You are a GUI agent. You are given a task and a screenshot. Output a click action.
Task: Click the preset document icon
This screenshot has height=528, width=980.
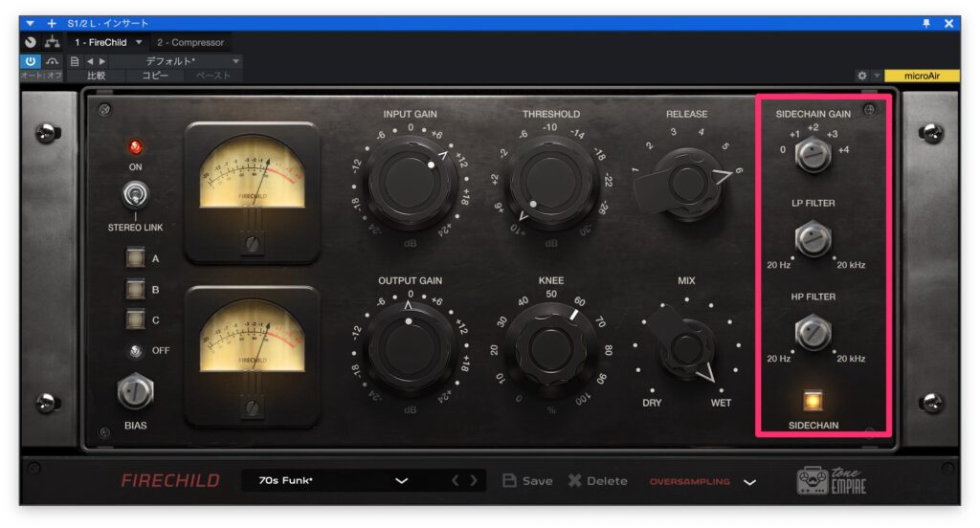click(74, 61)
